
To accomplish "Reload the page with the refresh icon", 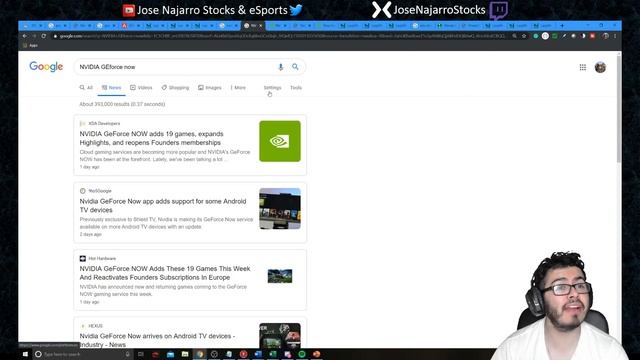I will 44,36.
